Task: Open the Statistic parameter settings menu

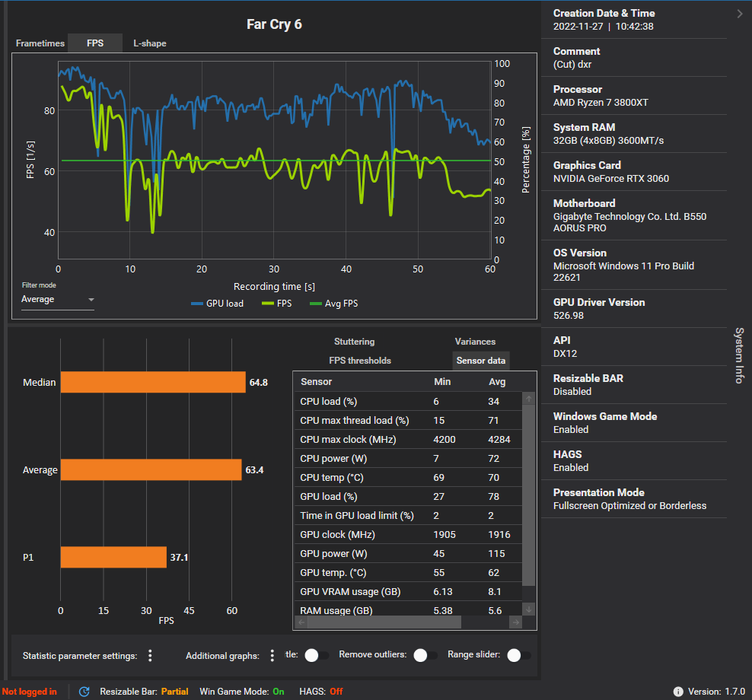Action: 150,655
